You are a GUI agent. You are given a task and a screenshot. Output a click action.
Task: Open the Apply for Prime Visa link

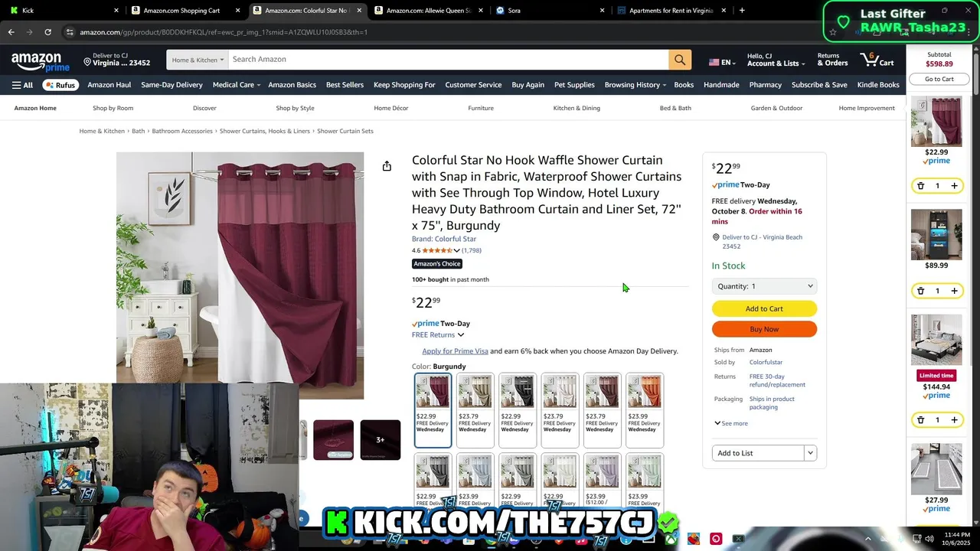pos(455,351)
